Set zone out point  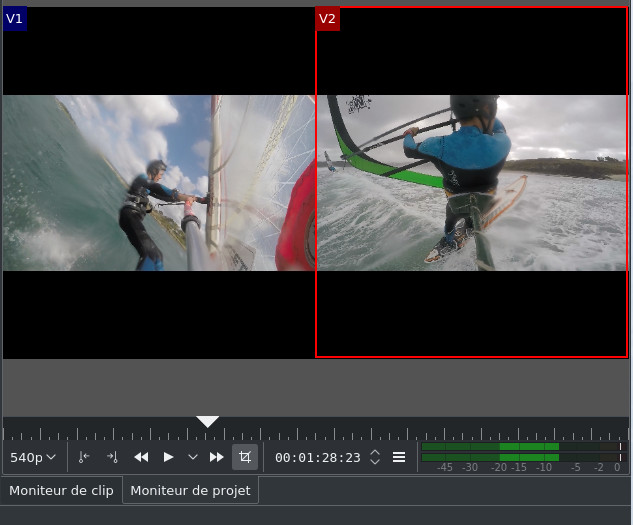tap(112, 457)
